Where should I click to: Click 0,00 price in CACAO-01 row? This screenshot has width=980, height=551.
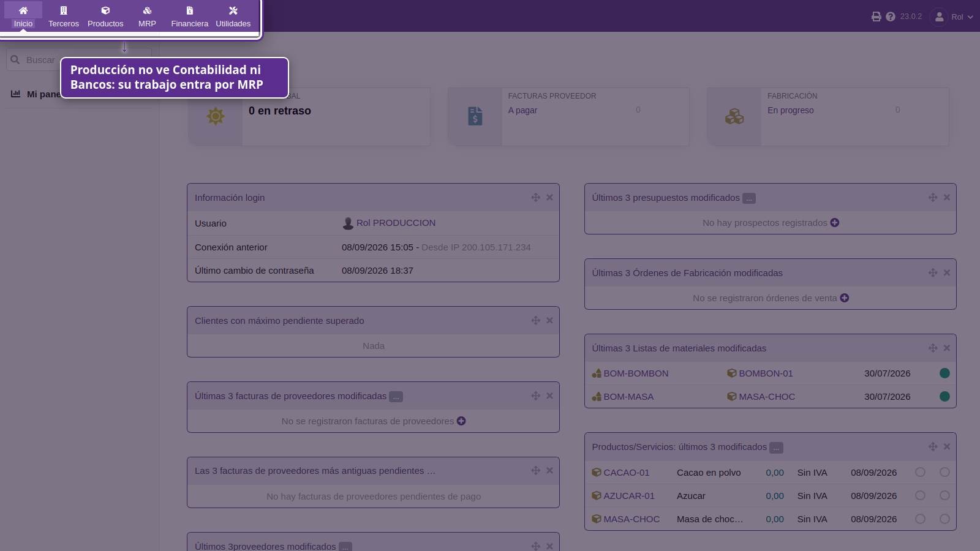[x=775, y=473]
